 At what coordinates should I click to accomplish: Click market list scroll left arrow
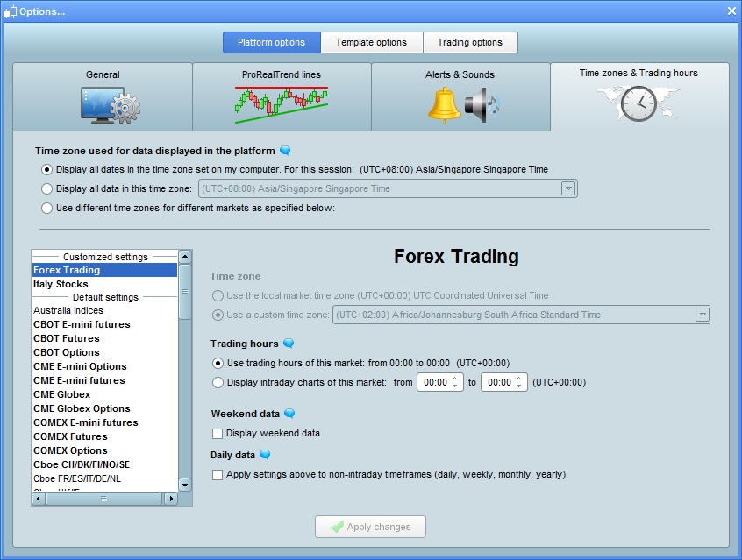(39, 499)
